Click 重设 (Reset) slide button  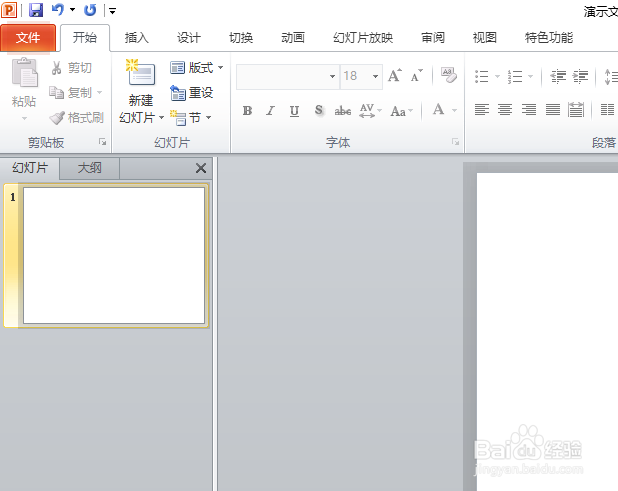click(192, 93)
